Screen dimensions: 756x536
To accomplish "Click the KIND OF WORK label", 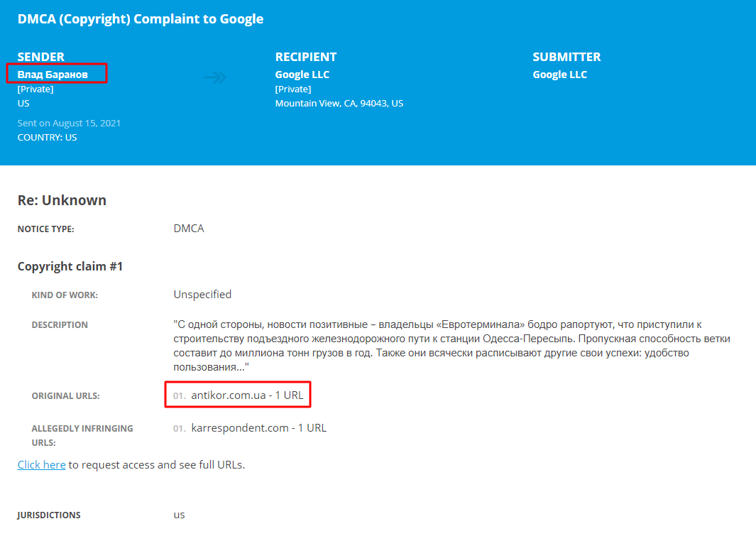I will coord(65,295).
